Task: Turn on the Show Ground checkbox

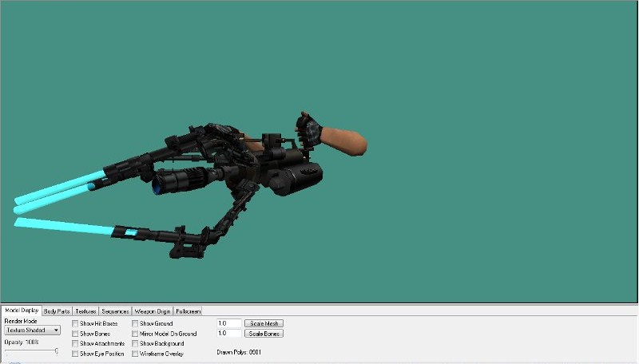Action: click(x=136, y=323)
